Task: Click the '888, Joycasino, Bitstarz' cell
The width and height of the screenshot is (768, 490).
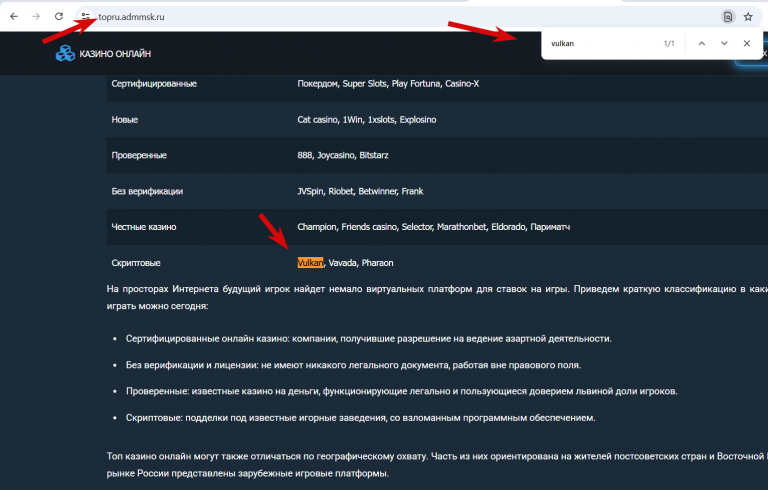Action: pos(343,155)
